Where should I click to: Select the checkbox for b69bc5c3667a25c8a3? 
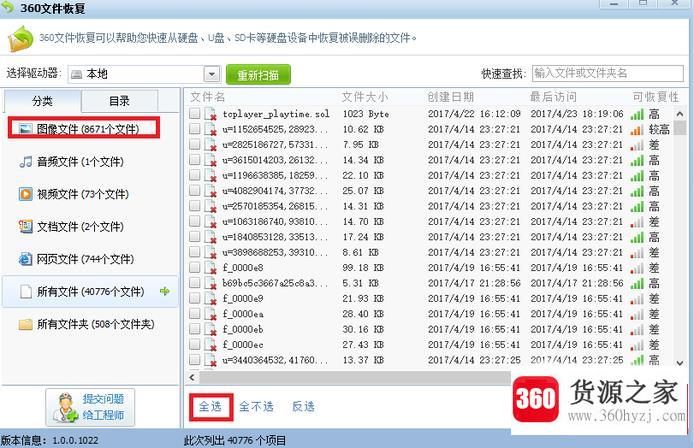click(x=194, y=283)
